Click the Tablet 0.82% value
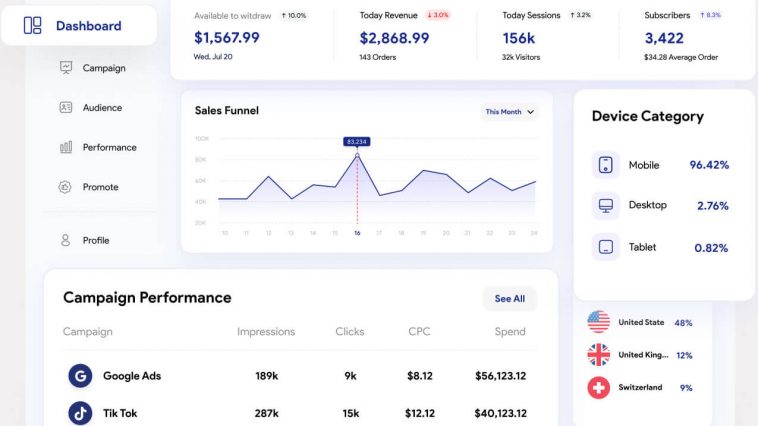This screenshot has height=426, width=758. 711,248
